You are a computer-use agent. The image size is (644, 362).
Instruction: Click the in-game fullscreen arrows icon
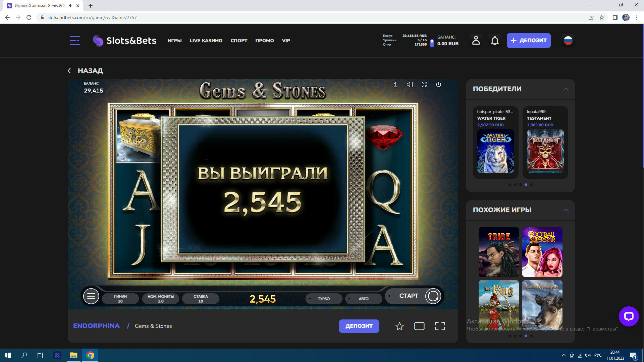(x=424, y=84)
